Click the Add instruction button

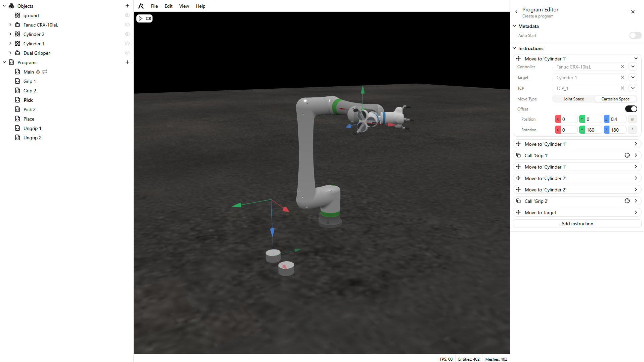(577, 224)
